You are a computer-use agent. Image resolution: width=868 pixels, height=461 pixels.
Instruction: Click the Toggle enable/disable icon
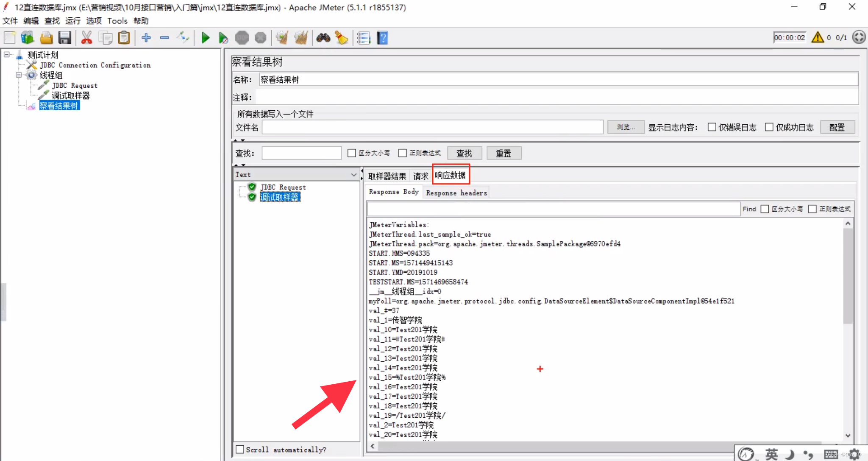[x=183, y=38]
